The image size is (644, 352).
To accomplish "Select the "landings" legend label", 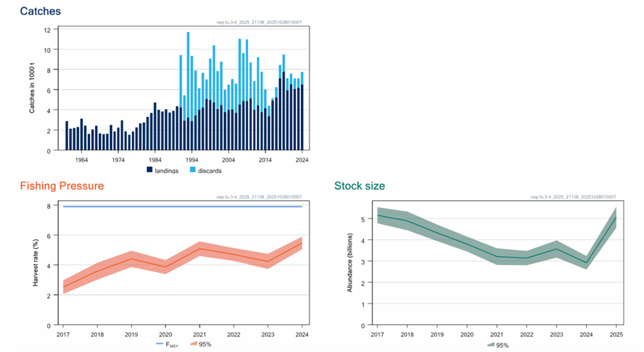I will (168, 170).
